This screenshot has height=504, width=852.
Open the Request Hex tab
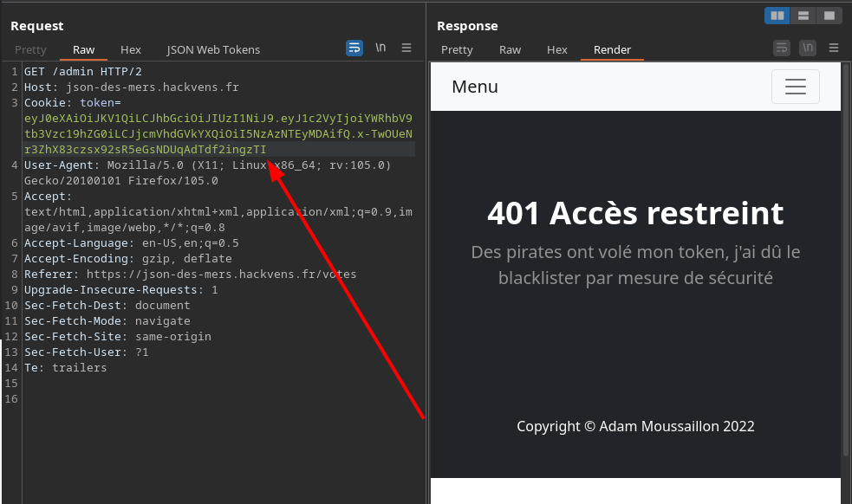131,50
